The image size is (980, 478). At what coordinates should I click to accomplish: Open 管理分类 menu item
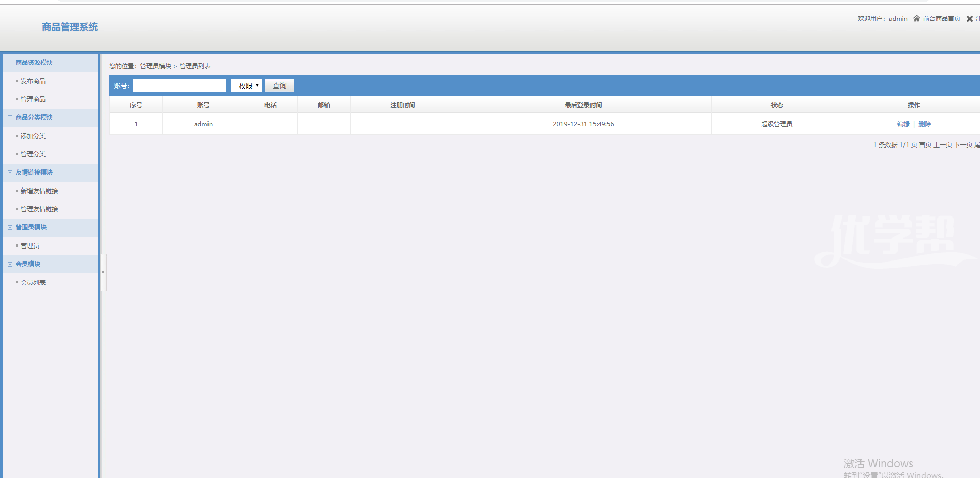(x=33, y=154)
